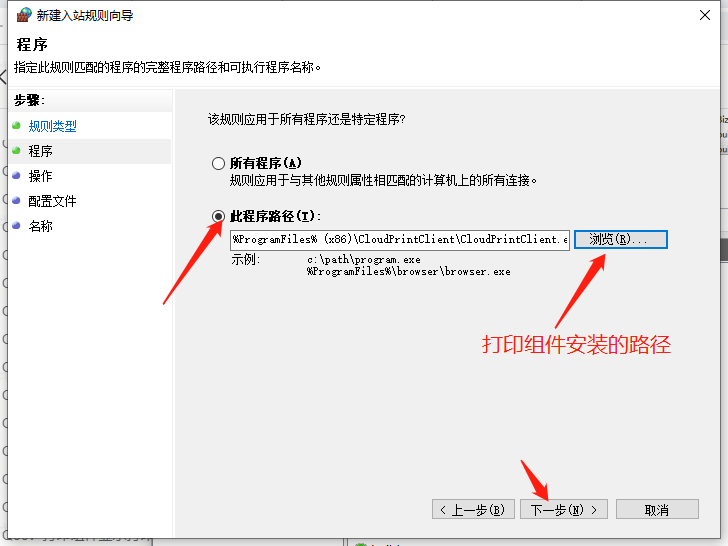Open the 操作 step in sidebar
This screenshot has width=728, height=546.
(x=41, y=176)
